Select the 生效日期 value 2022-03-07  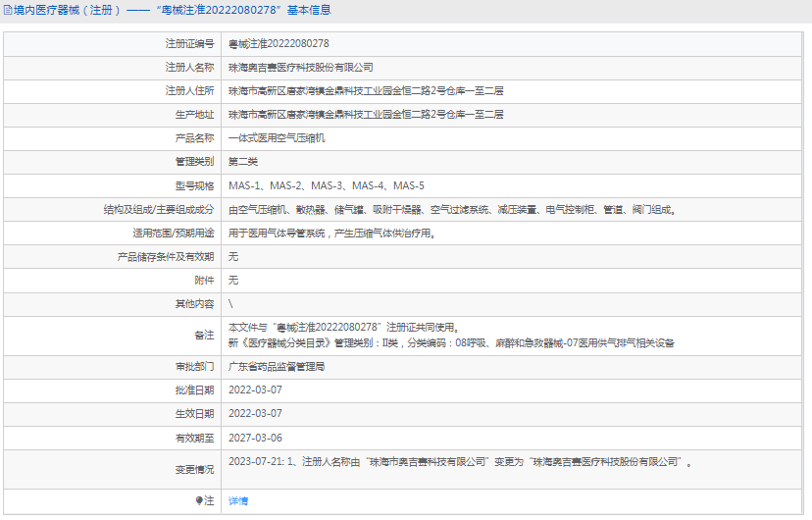255,414
